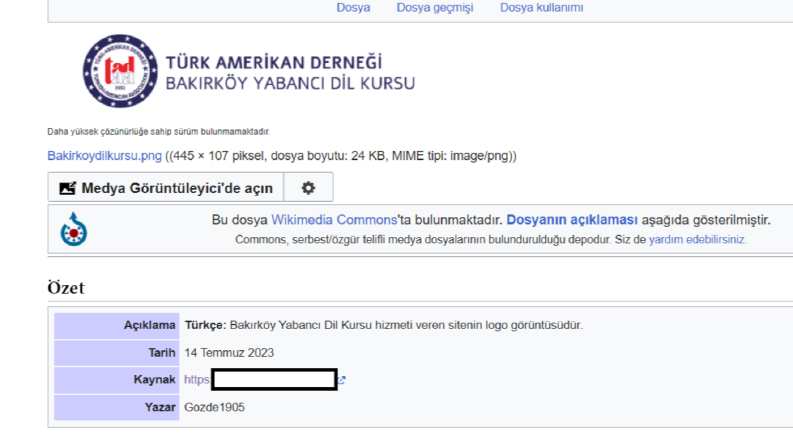Go to Dosya kullanımı section

pyautogui.click(x=542, y=8)
